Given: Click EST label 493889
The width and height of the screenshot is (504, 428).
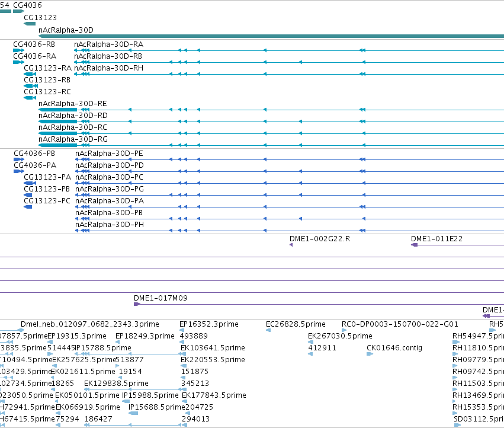Looking at the screenshot, I should click(x=194, y=336).
